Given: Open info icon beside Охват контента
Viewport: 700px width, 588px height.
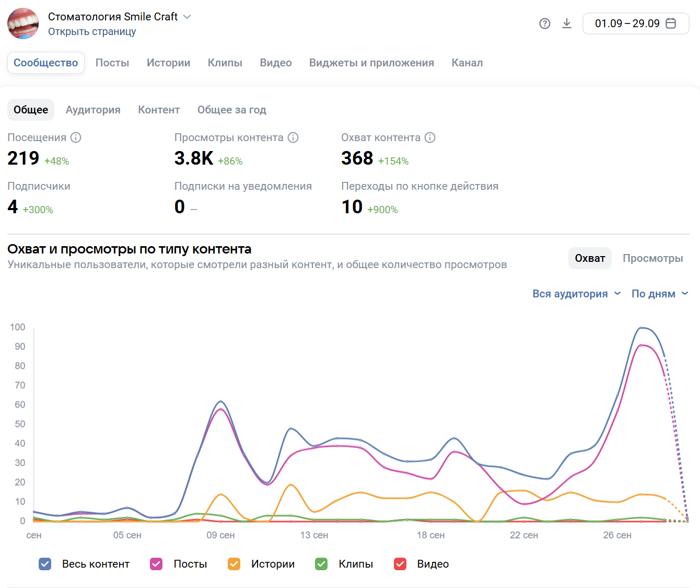Looking at the screenshot, I should click(x=430, y=137).
